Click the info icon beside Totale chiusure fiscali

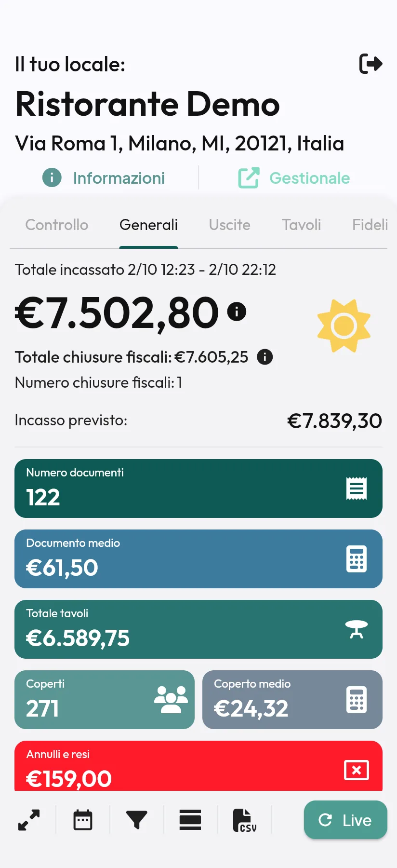pos(265,357)
